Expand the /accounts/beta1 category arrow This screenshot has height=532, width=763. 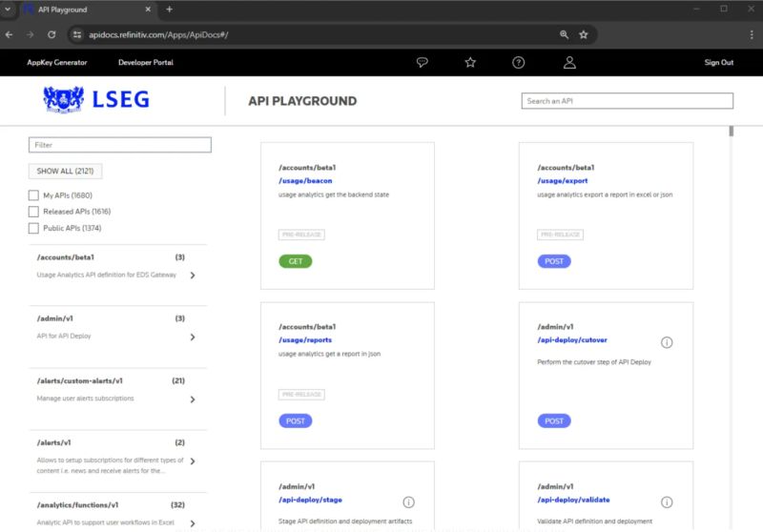(x=193, y=276)
